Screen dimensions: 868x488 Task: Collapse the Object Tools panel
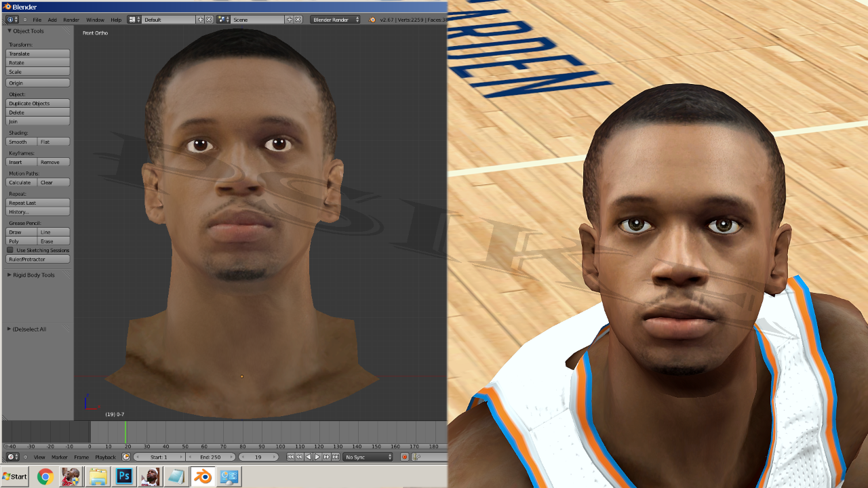9,31
